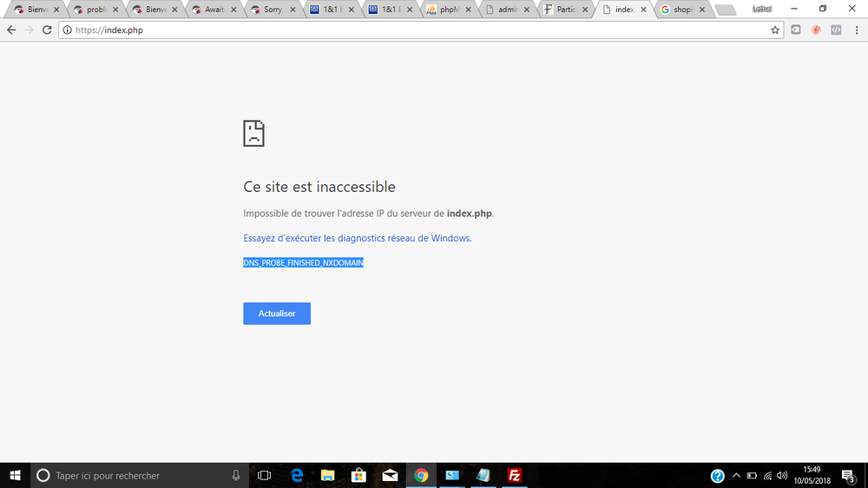Image resolution: width=868 pixels, height=488 pixels.
Task: Click the Cortana circle icon
Action: click(x=43, y=475)
